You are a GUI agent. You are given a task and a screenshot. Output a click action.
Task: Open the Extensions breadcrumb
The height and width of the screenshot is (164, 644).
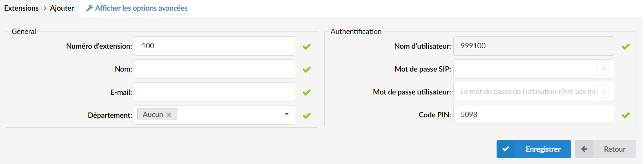coord(21,8)
